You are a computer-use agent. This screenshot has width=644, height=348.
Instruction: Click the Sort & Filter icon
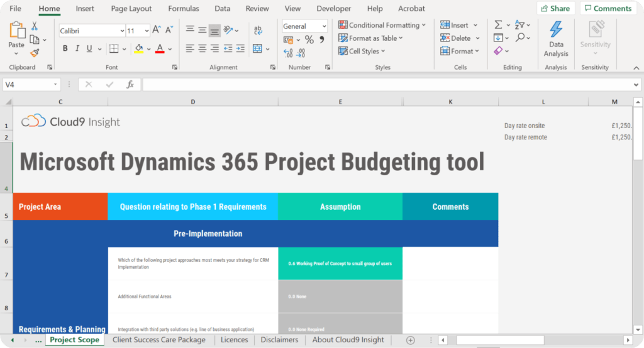click(x=519, y=25)
